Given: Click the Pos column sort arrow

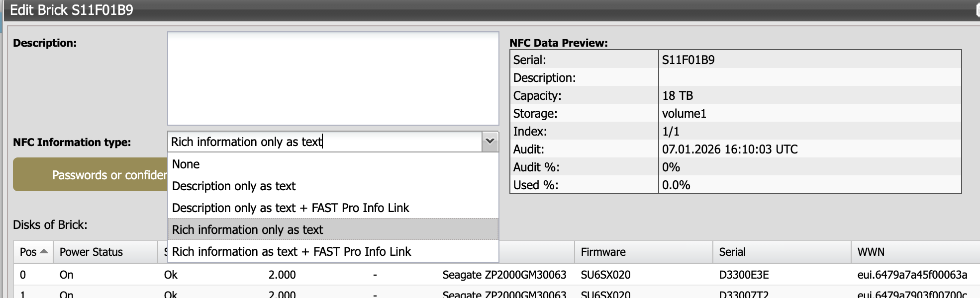Looking at the screenshot, I should tap(44, 251).
